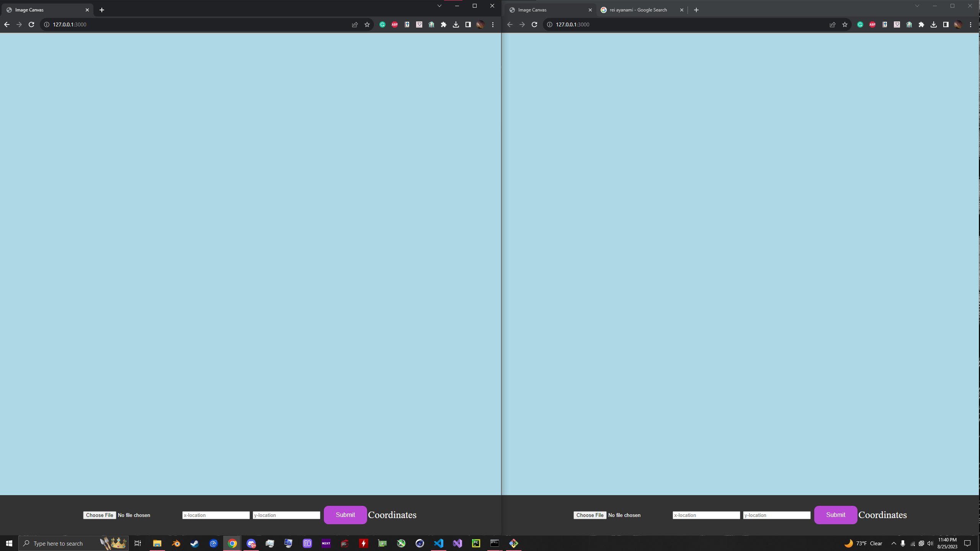
Task: Open Chrome three-dot menu in right window
Action: coord(970,24)
